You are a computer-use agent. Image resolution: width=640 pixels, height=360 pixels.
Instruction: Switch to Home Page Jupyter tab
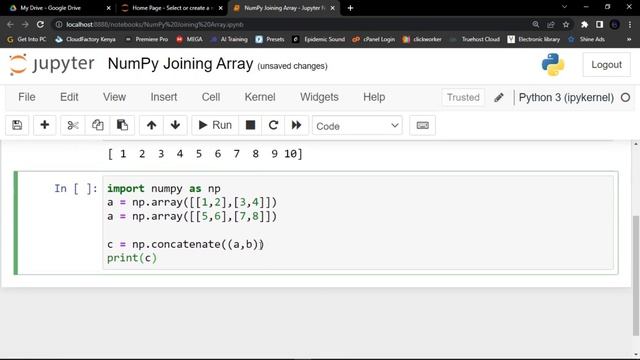point(171,8)
